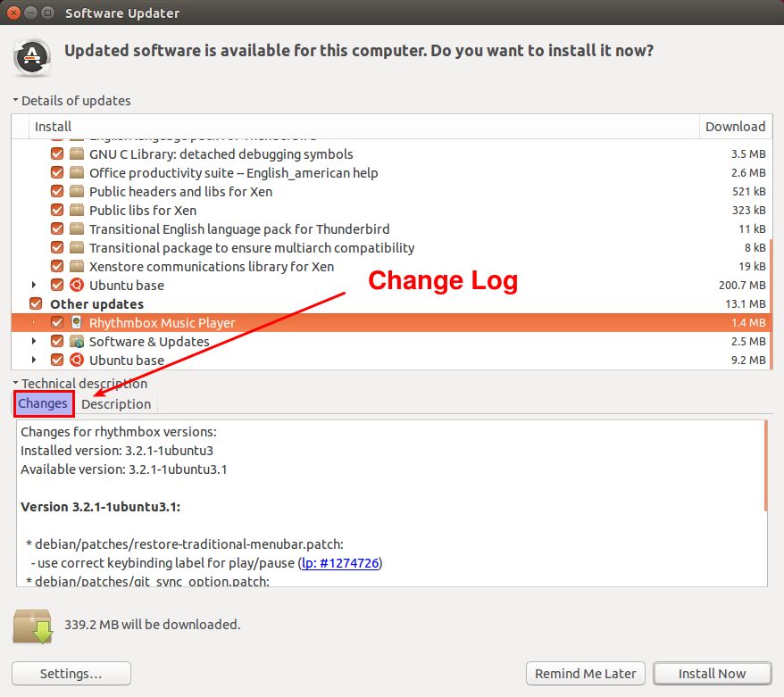Image resolution: width=784 pixels, height=697 pixels.
Task: Click the Download column header
Action: click(736, 127)
